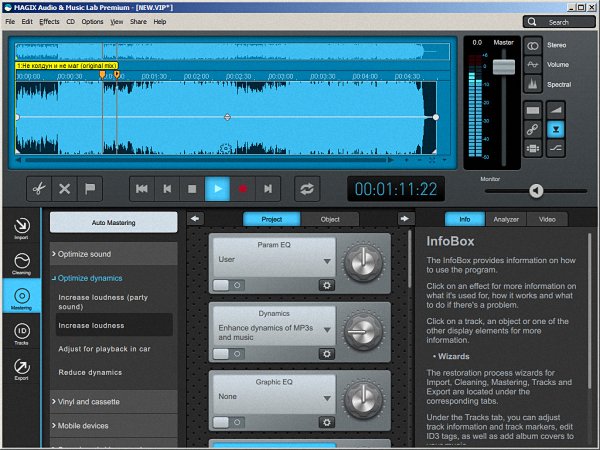Start recording with the red Record button
Screen dimensions: 600x450
pos(242,187)
